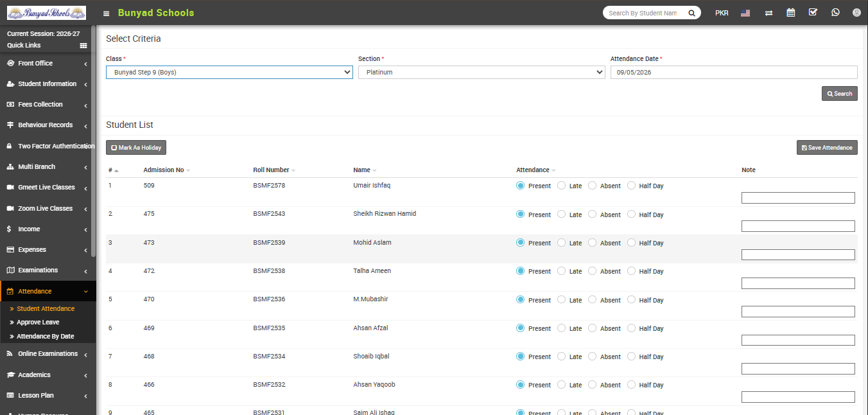Open the calendar icon in header
The width and height of the screenshot is (868, 415).
coord(791,13)
